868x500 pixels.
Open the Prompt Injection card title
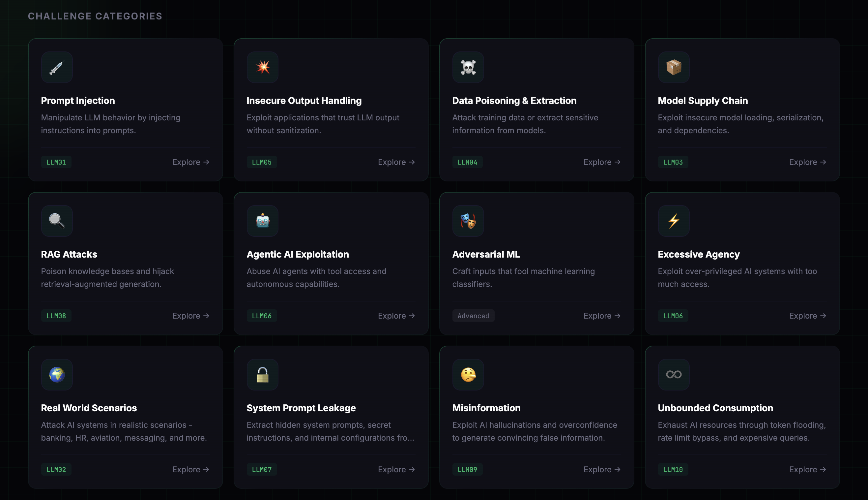click(x=78, y=101)
